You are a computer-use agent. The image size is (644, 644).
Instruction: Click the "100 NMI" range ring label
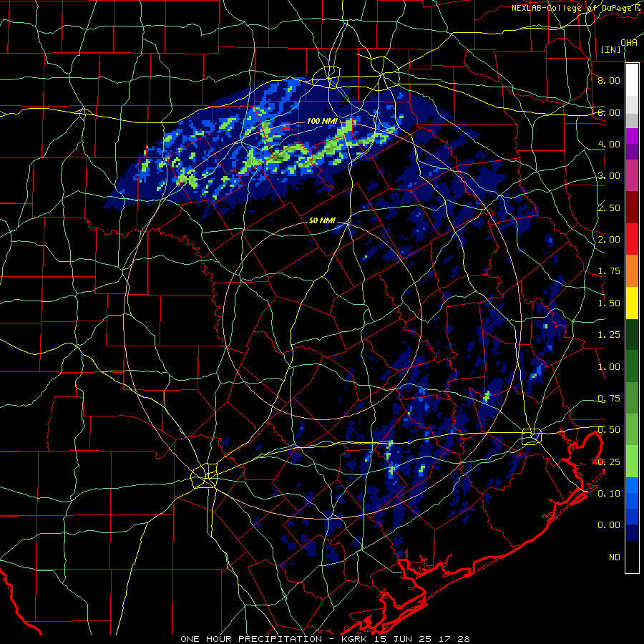click(322, 121)
